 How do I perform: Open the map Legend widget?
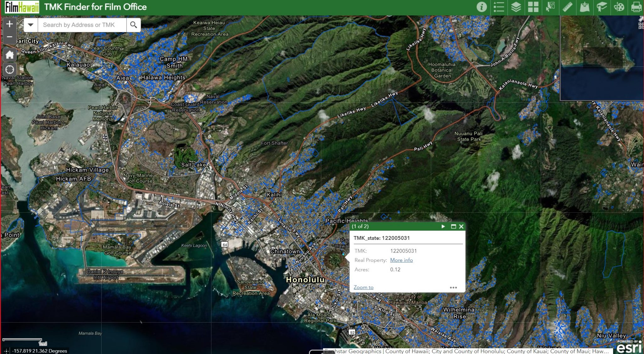[499, 7]
